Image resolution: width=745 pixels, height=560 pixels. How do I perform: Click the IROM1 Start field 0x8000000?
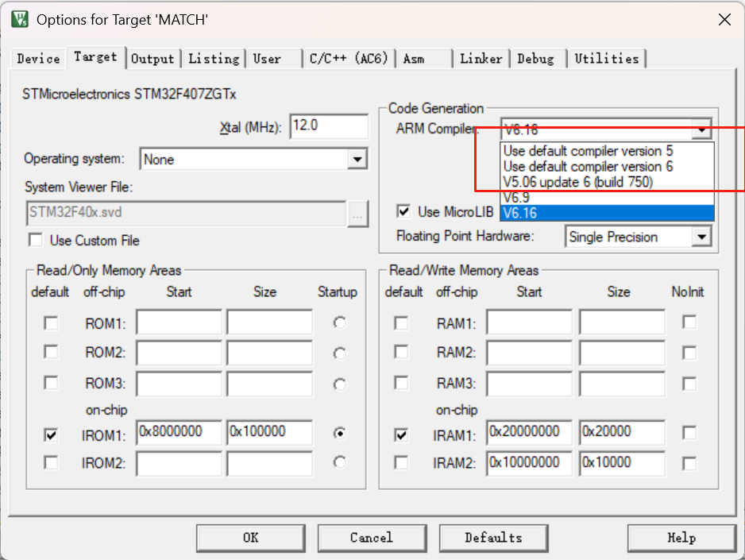coord(179,432)
